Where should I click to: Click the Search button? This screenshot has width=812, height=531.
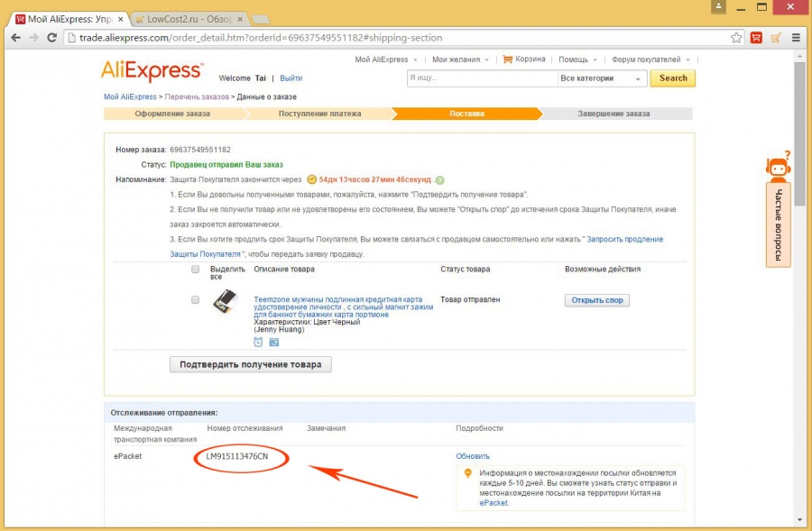[673, 78]
